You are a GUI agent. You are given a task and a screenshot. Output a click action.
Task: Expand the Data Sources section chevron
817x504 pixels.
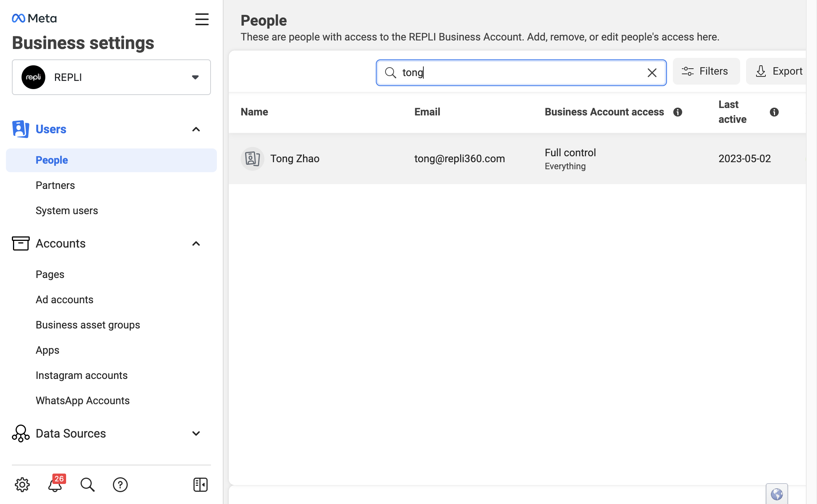tap(196, 433)
